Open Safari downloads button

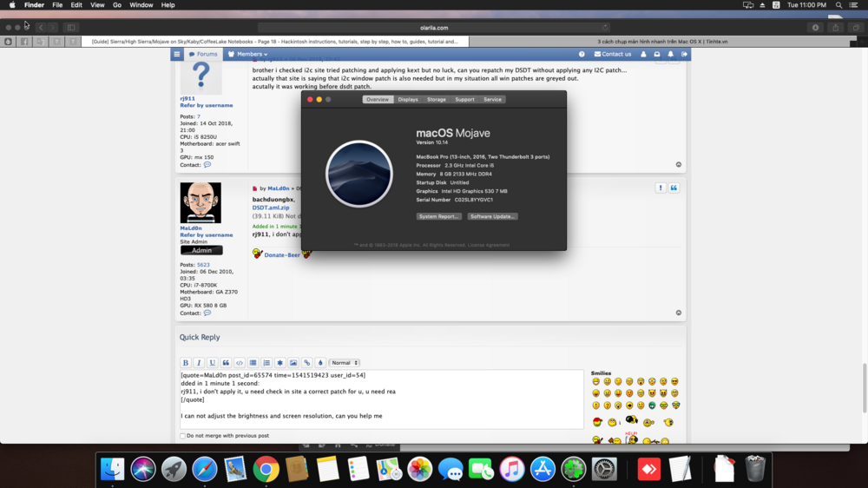(815, 27)
